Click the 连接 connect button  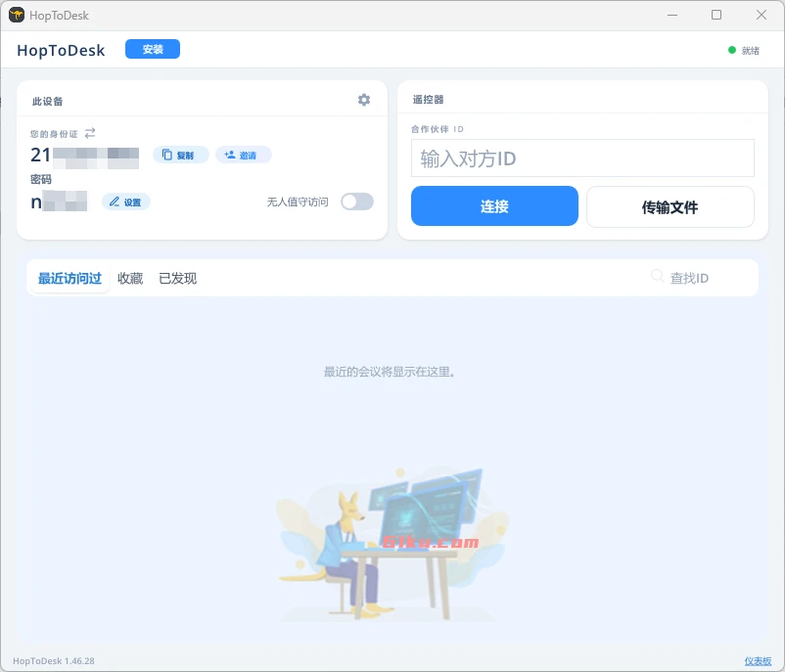tap(494, 206)
